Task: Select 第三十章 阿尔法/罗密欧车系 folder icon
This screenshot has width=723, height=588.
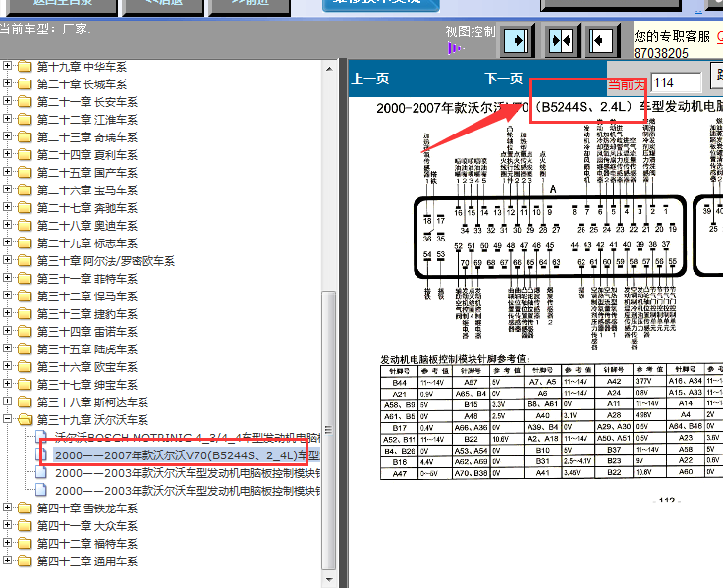Action: tap(25, 261)
